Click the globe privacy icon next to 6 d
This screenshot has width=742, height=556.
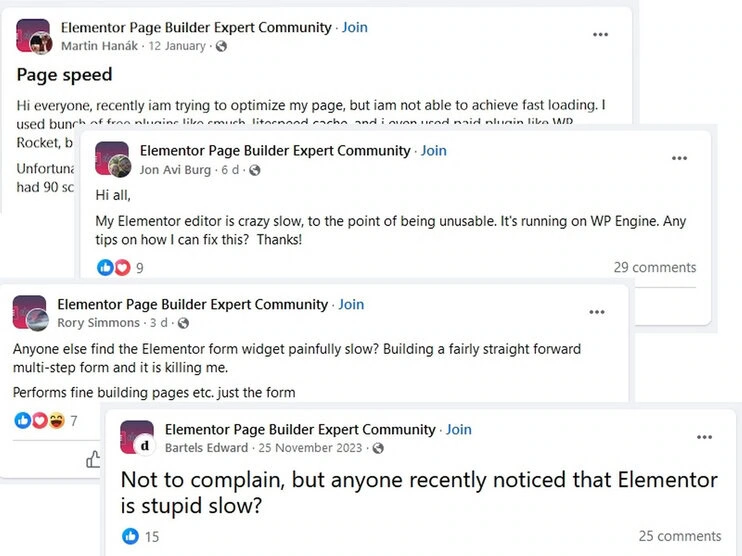click(x=255, y=170)
